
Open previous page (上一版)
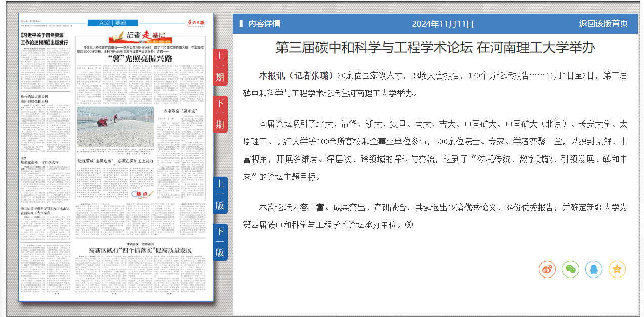tap(220, 195)
